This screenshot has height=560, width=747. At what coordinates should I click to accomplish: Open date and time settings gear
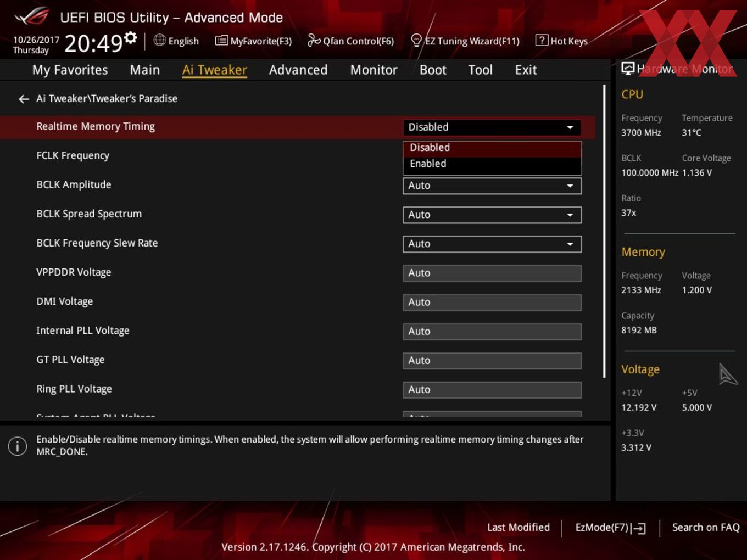click(130, 37)
